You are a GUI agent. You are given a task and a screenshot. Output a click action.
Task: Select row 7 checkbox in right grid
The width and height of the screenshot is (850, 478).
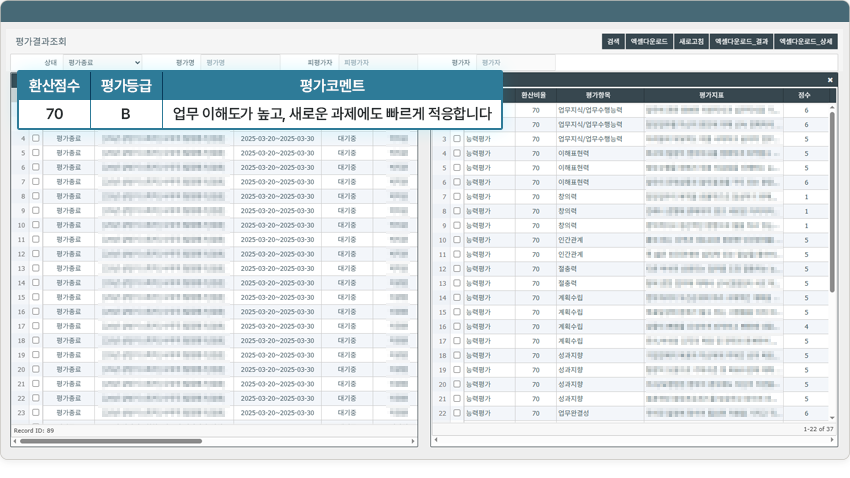457,197
